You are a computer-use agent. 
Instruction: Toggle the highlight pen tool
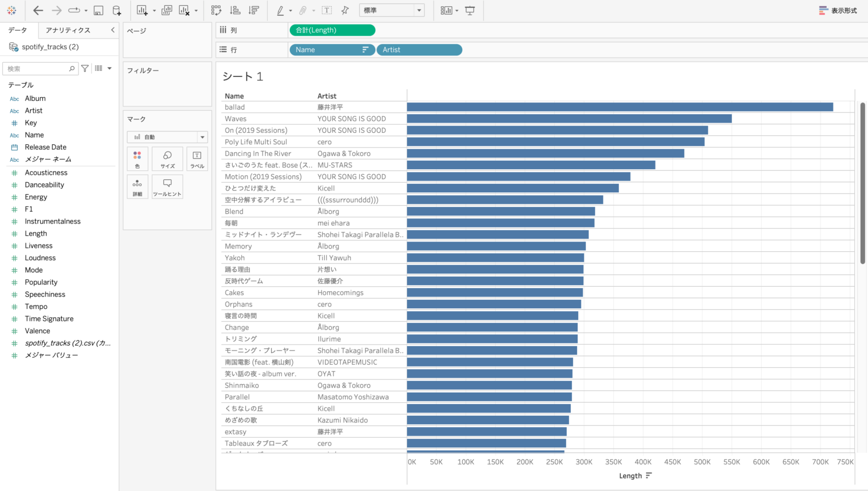coord(281,10)
